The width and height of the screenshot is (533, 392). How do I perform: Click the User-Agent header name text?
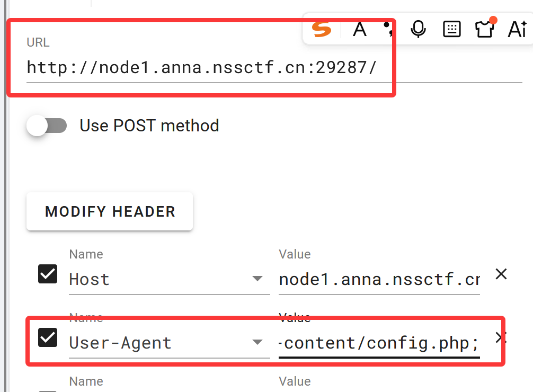tap(120, 343)
